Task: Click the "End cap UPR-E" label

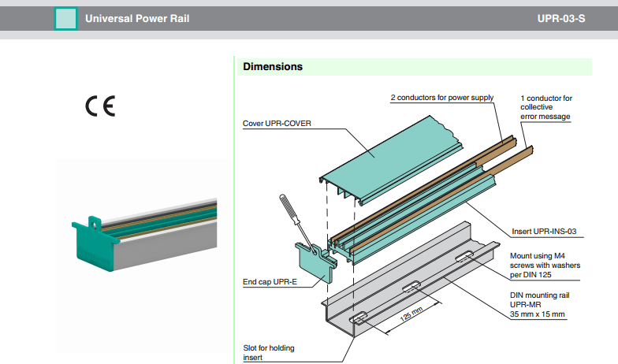Action: click(270, 280)
